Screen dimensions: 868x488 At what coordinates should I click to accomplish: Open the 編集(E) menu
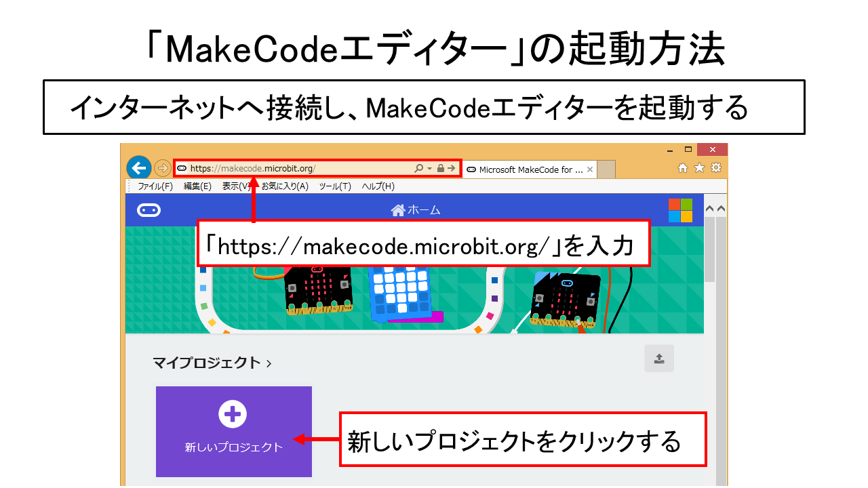tap(197, 186)
